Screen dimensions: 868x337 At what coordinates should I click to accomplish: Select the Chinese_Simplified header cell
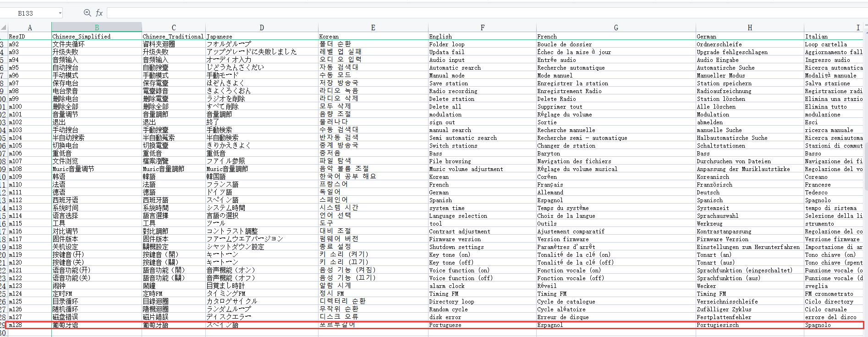click(x=97, y=36)
